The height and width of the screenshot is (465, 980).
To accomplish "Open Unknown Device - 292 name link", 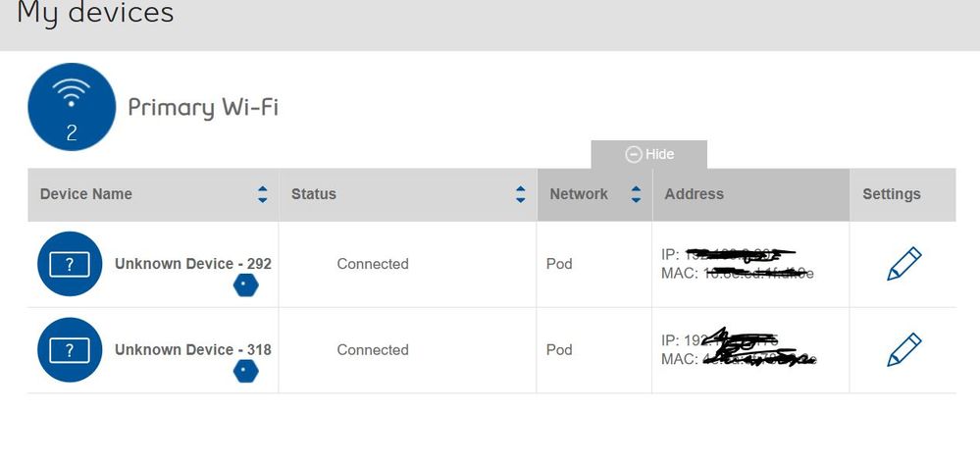I will coord(192,264).
